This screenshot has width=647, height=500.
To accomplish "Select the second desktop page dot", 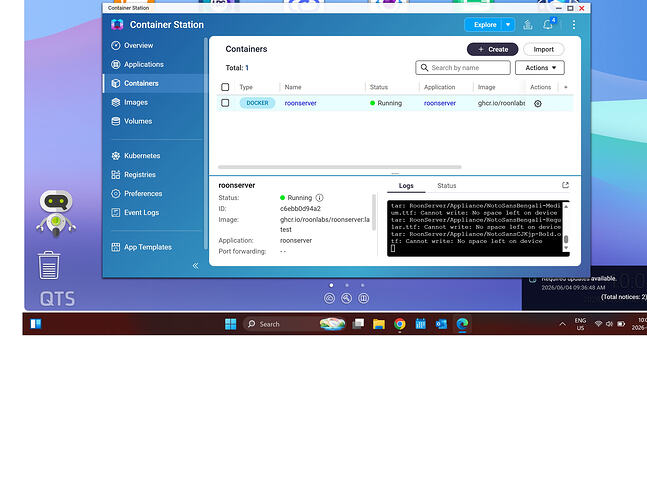I will point(347,285).
